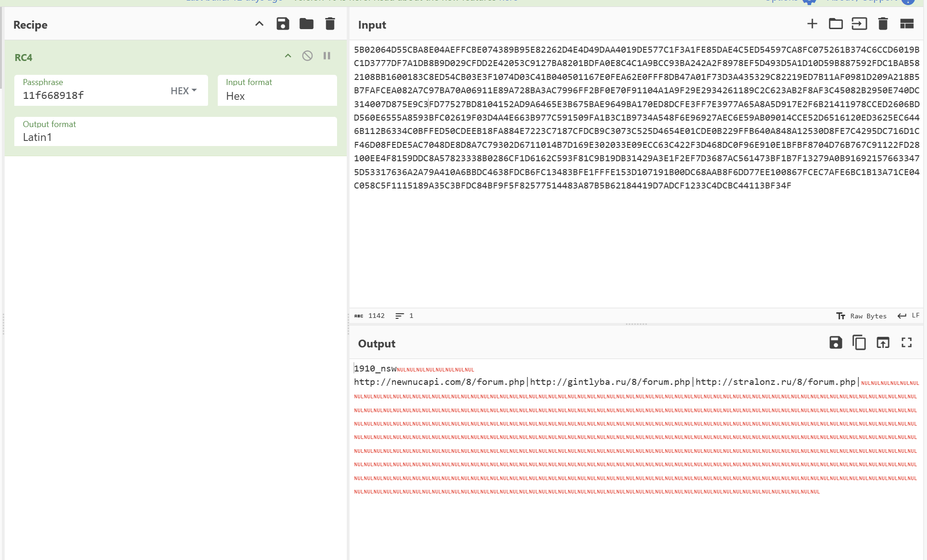Save the current recipe
Image resolution: width=927 pixels, height=560 pixels.
click(282, 24)
